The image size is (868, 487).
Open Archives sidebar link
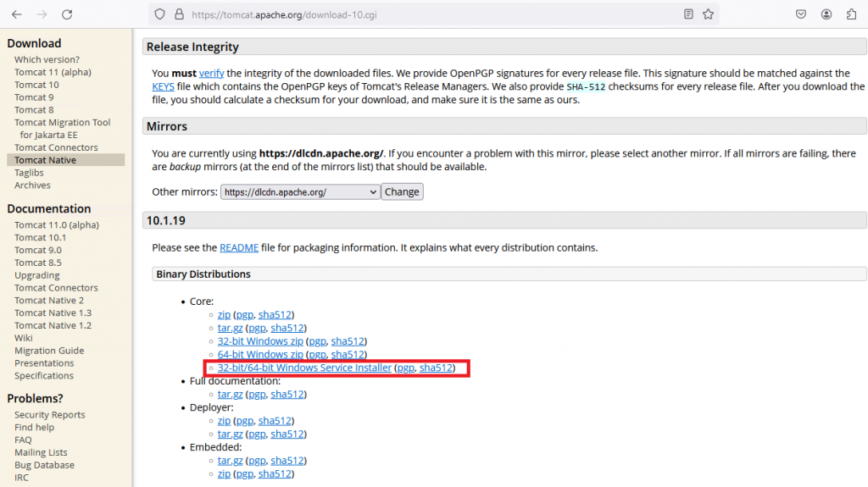[32, 185]
